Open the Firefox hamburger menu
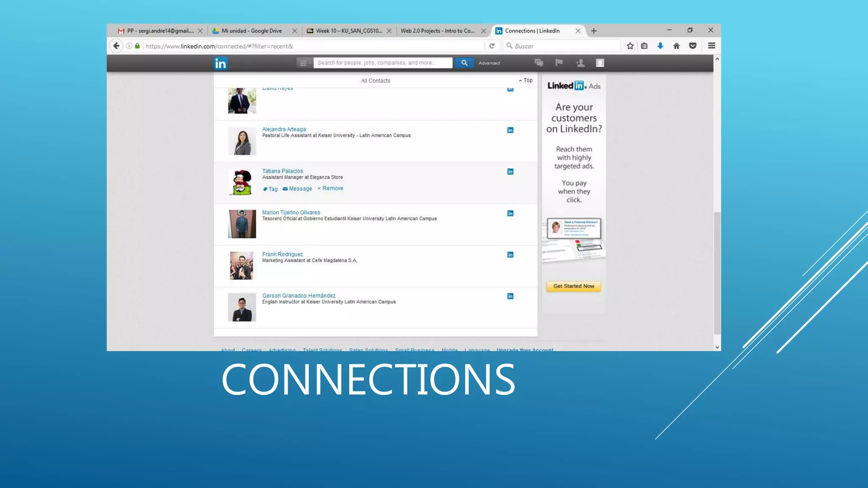This screenshot has height=488, width=868. (x=712, y=46)
